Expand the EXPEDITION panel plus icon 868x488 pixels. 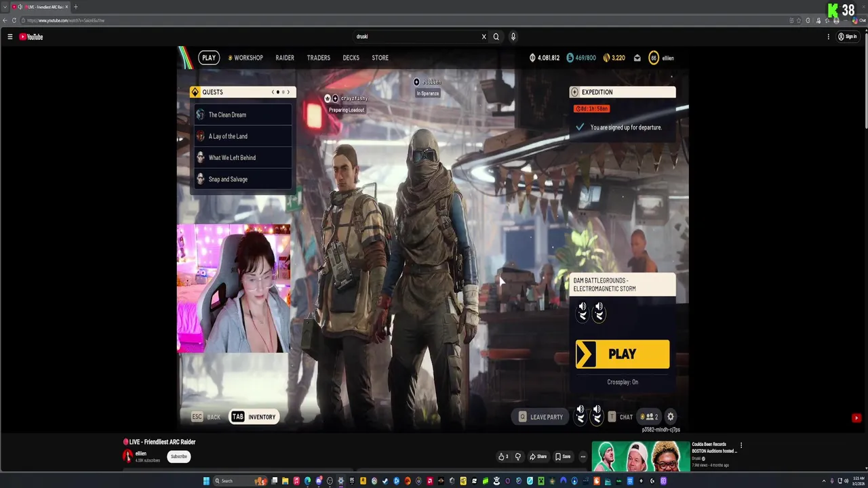575,92
